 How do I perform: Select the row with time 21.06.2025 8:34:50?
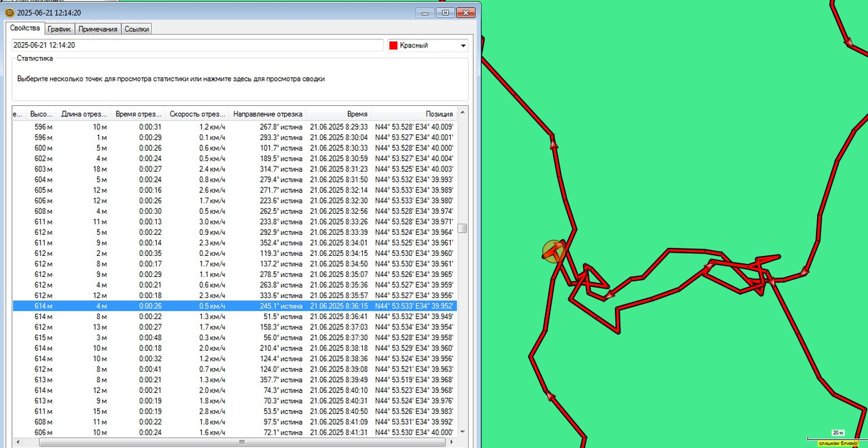235,264
